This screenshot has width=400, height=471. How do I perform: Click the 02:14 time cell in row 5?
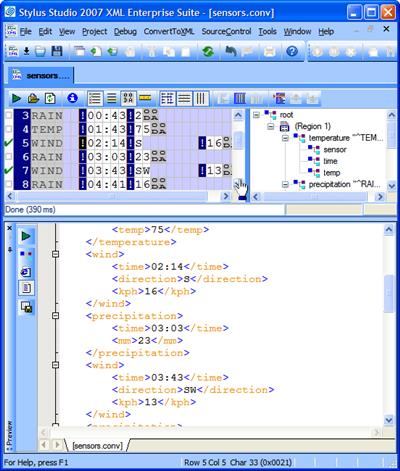coord(107,143)
